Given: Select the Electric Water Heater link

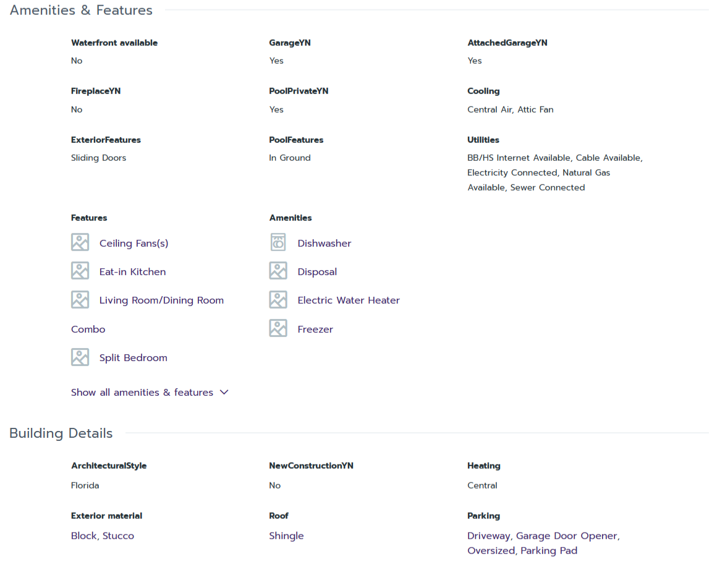Looking at the screenshot, I should pos(348,300).
